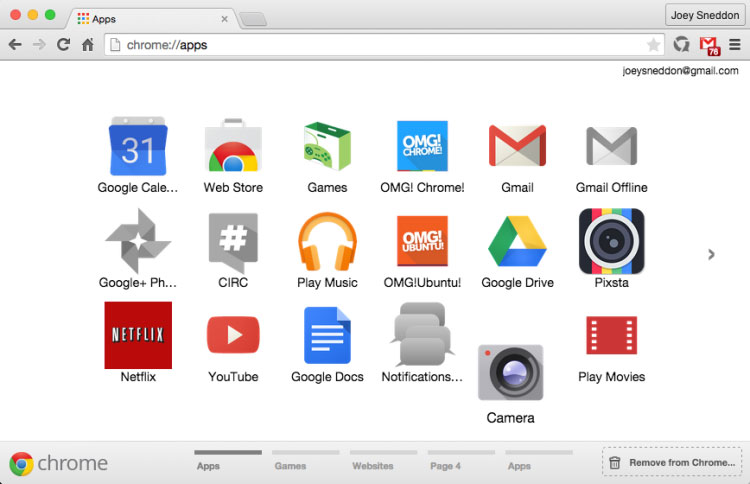
Task: Reload the current page
Action: [x=63, y=44]
